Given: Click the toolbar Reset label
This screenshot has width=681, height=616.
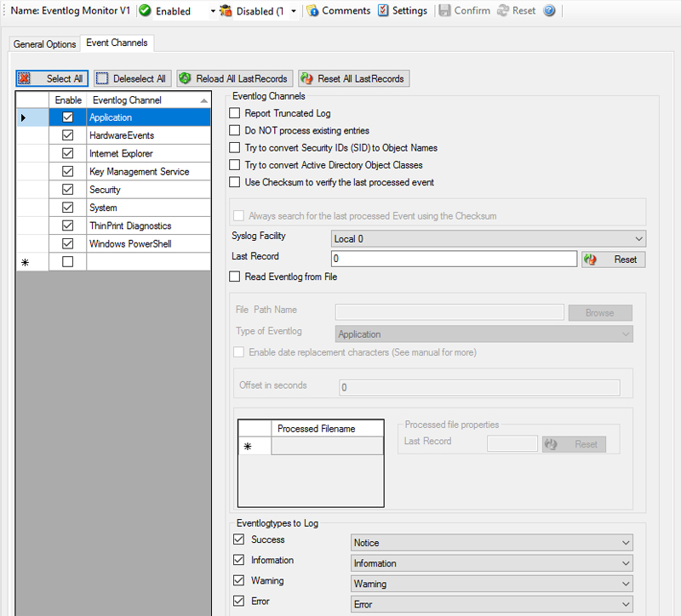Looking at the screenshot, I should point(524,10).
